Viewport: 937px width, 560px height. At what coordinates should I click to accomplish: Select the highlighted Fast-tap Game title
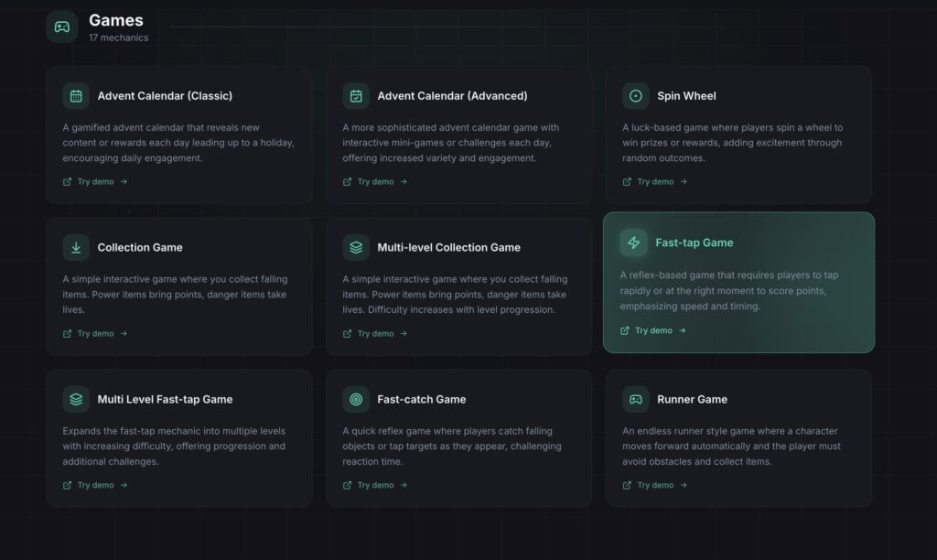[694, 242]
